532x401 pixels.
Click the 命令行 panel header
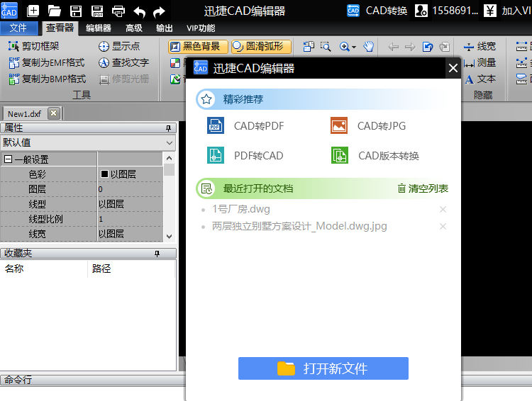pyautogui.click(x=93, y=380)
